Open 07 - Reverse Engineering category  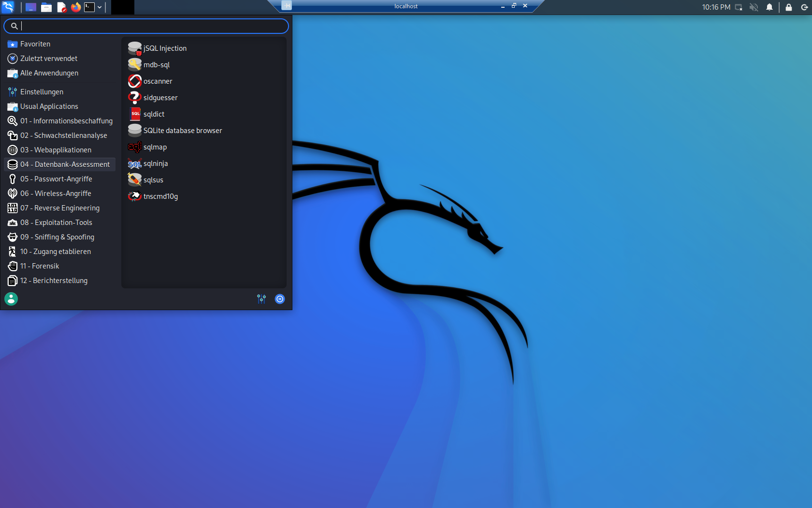pos(60,208)
